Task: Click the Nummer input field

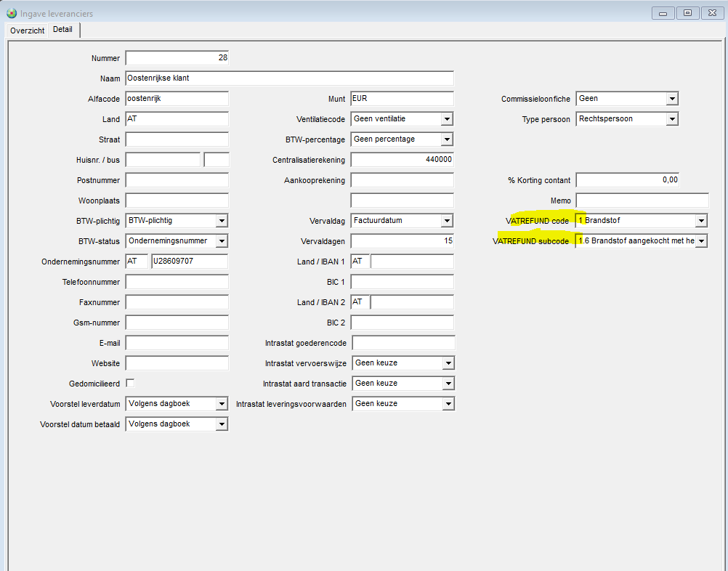Action: (177, 58)
